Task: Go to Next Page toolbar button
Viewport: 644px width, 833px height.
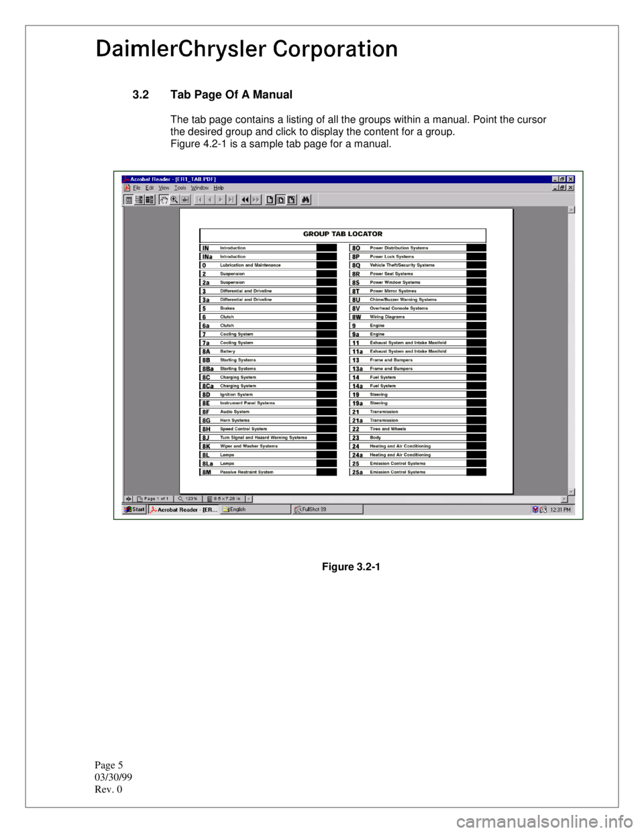Action: point(221,200)
